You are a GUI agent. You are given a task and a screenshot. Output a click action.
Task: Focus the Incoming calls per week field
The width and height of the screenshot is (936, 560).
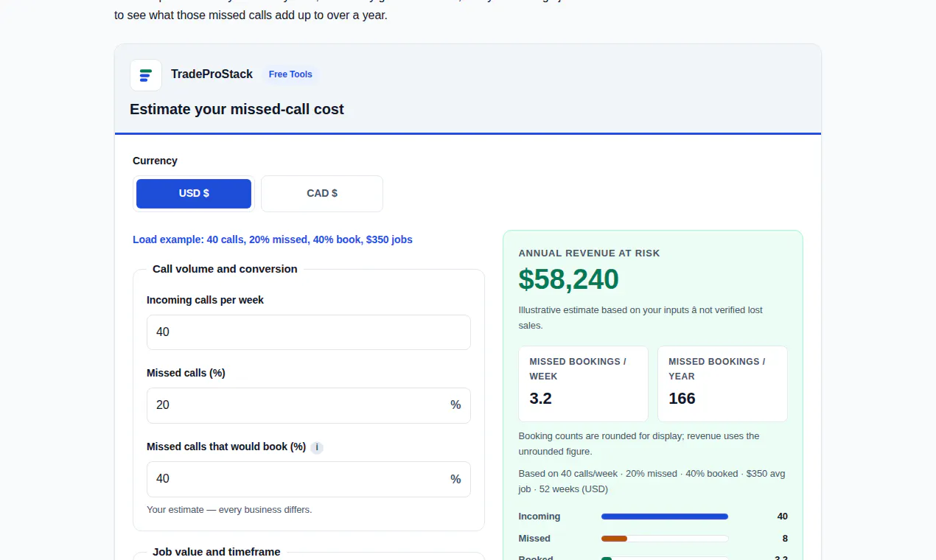tap(309, 332)
